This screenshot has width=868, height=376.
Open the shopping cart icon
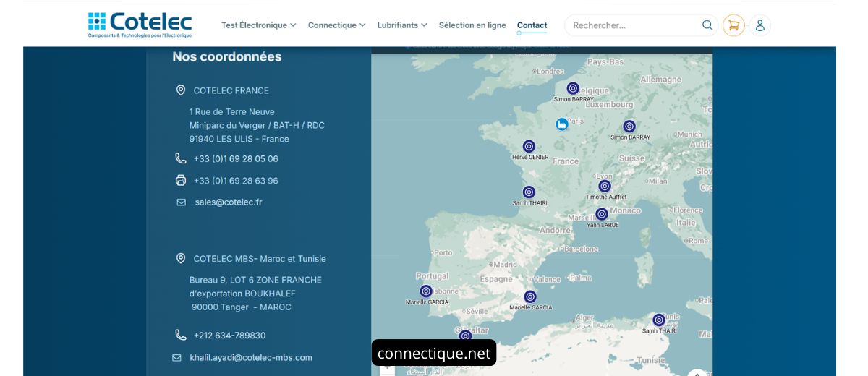coord(733,25)
